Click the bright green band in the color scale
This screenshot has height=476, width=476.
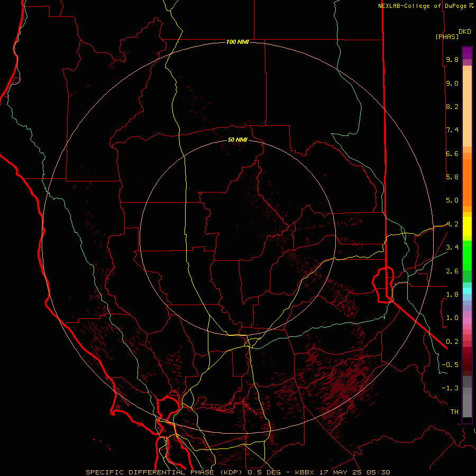click(x=467, y=254)
